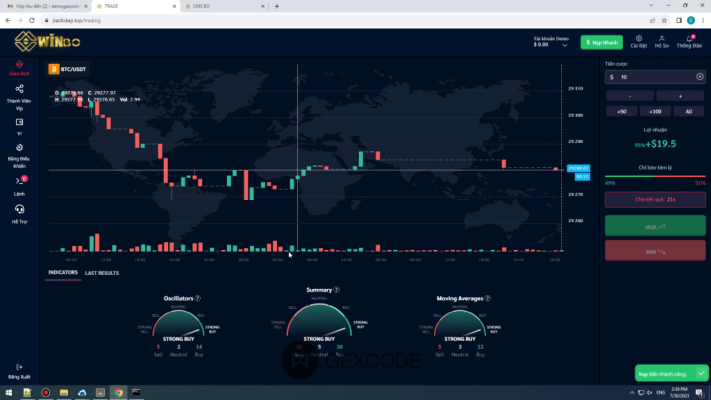Switch to the CMS BO browser tab
711x400 pixels.
[224, 6]
